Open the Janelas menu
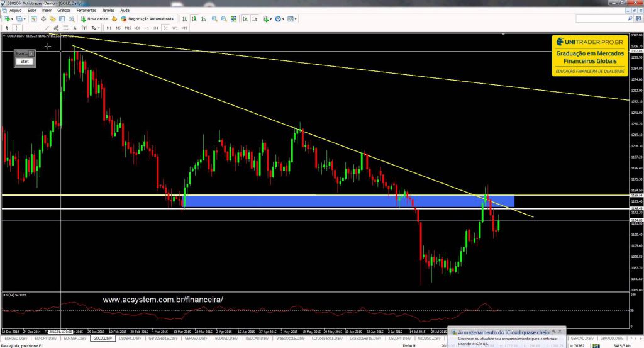The height and width of the screenshot is (348, 644). coord(108,10)
